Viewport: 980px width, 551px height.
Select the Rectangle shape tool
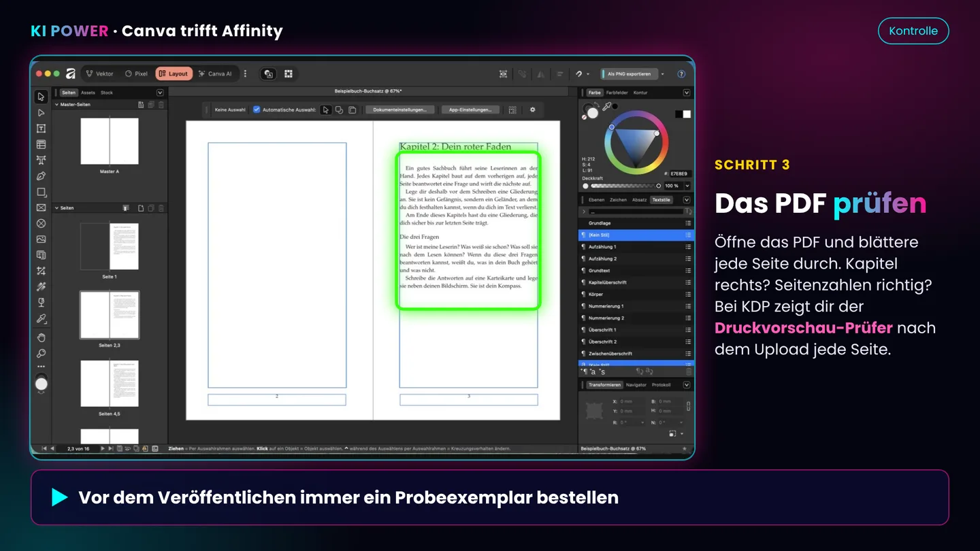coord(42,193)
